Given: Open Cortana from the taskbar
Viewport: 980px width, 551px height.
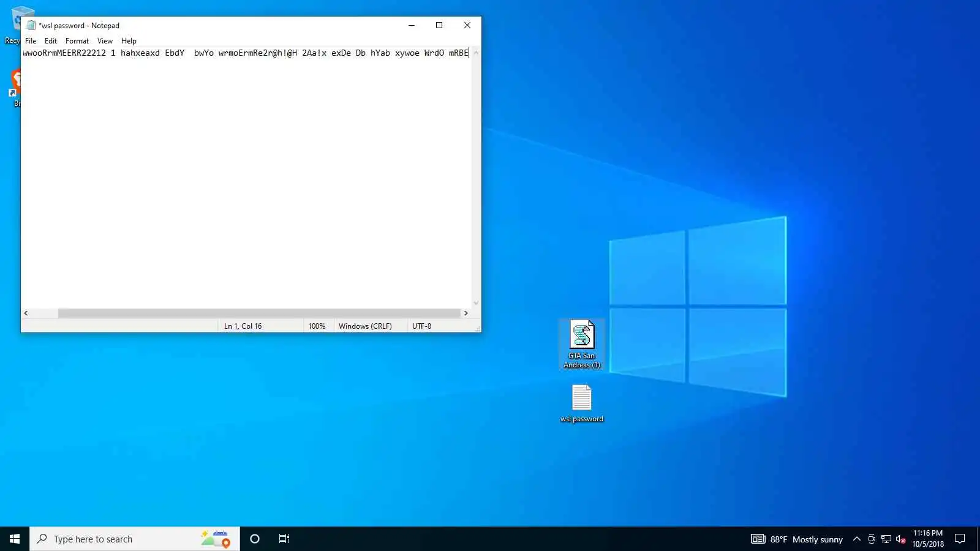Looking at the screenshot, I should 255,539.
